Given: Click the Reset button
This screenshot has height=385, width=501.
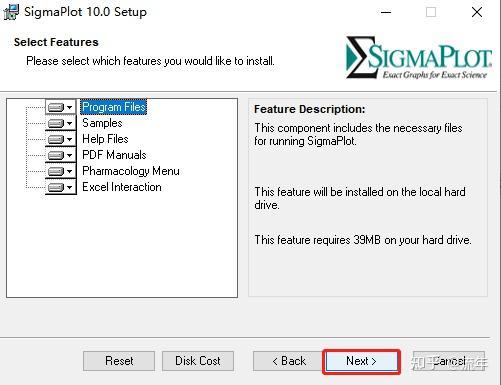Looking at the screenshot, I should click(x=119, y=361).
